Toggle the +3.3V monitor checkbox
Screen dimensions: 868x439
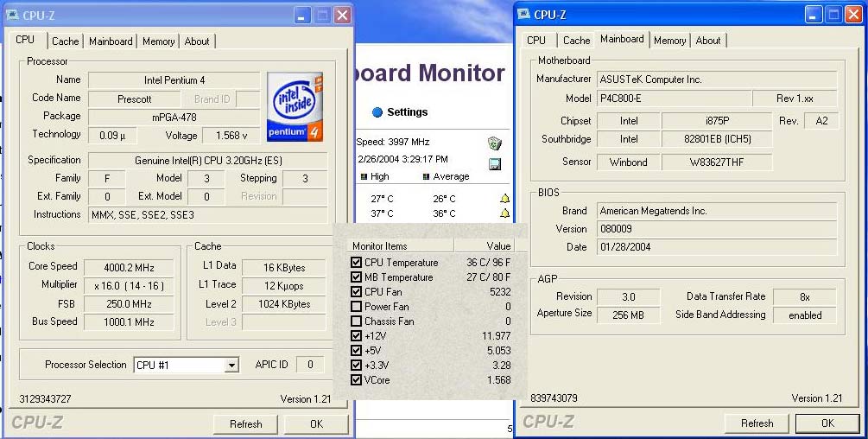[356, 365]
